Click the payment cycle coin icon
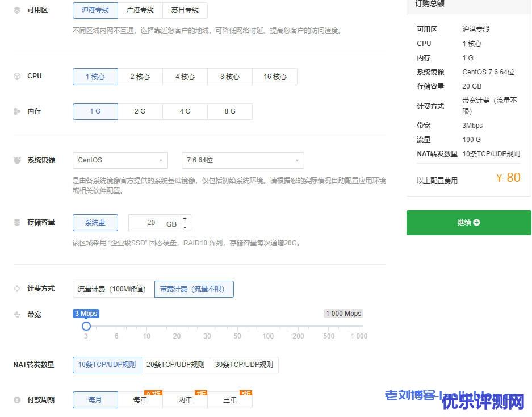 pyautogui.click(x=17, y=400)
